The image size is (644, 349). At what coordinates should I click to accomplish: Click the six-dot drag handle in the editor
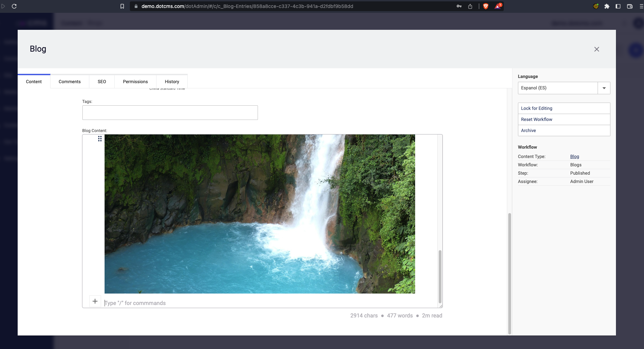coord(100,139)
